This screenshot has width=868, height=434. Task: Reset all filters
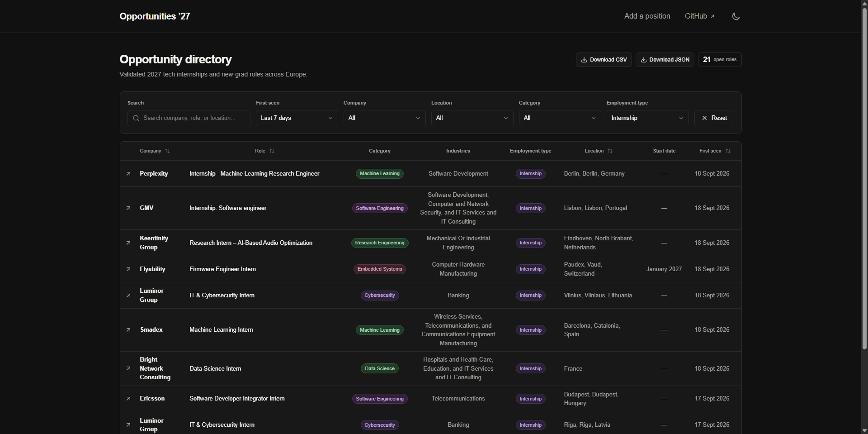pos(714,118)
